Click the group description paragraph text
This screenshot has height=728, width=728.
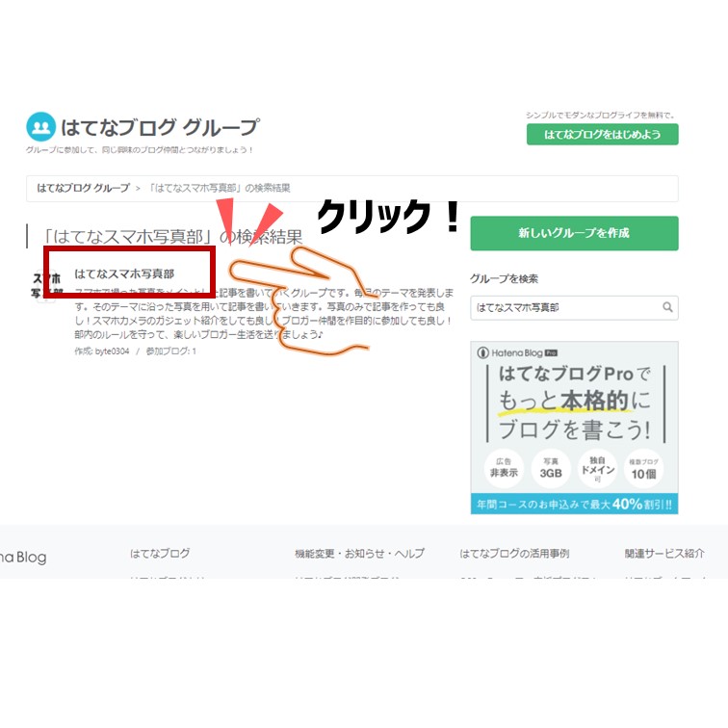pos(264,313)
